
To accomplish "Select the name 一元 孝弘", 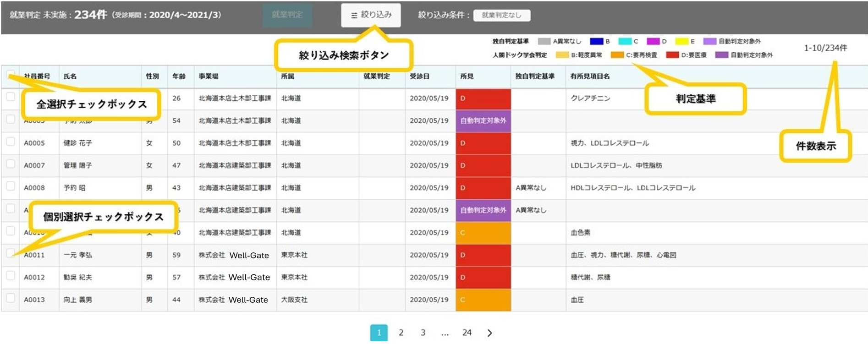I will click(77, 256).
